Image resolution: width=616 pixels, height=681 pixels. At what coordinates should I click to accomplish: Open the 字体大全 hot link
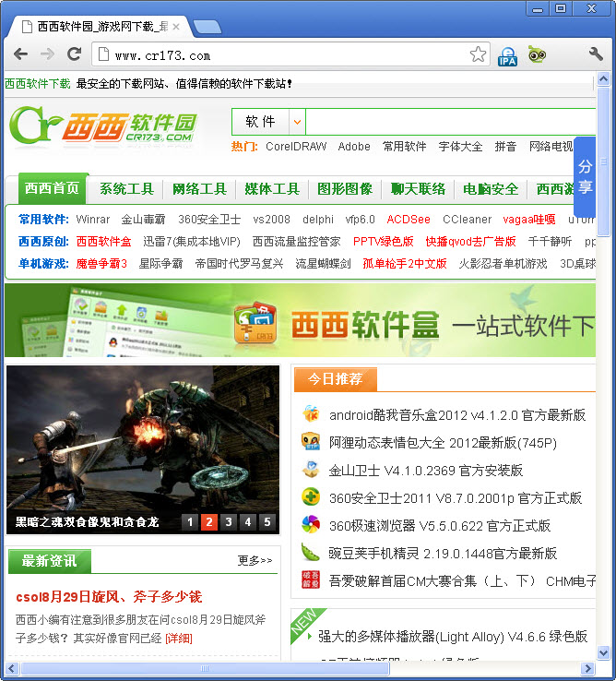point(460,147)
